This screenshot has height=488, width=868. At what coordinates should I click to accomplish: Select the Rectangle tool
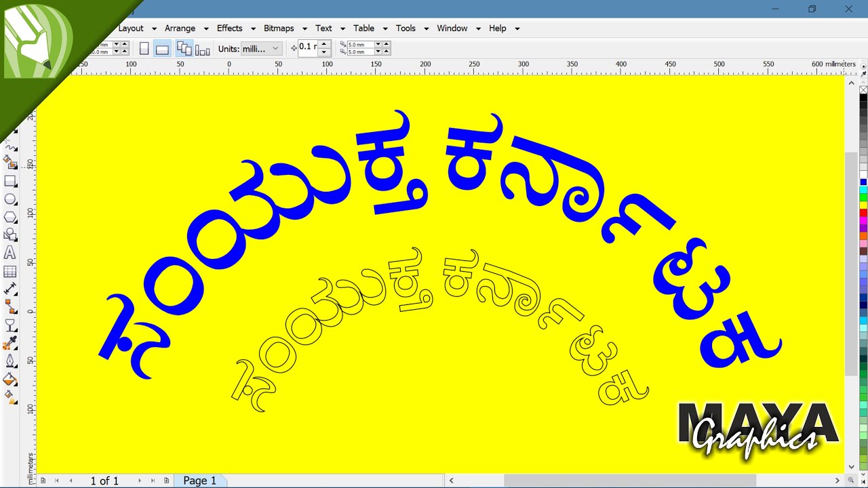click(10, 182)
